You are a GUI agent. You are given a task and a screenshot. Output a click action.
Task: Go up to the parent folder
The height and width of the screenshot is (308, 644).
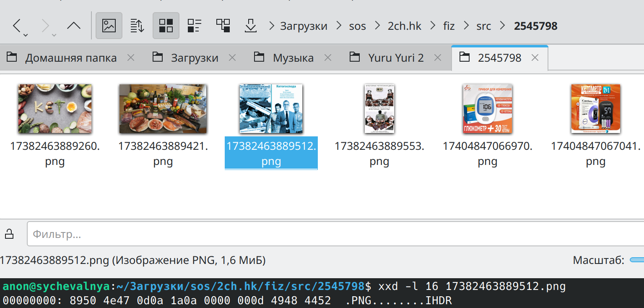point(74,26)
